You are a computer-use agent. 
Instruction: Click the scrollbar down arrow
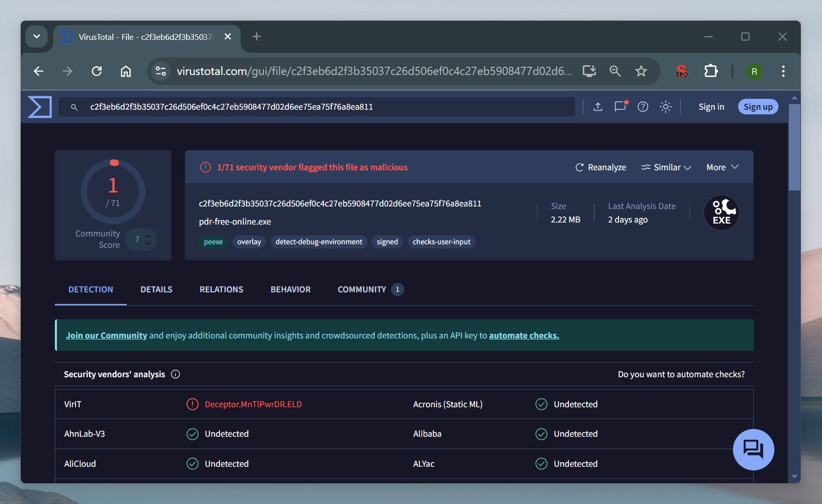(x=795, y=477)
